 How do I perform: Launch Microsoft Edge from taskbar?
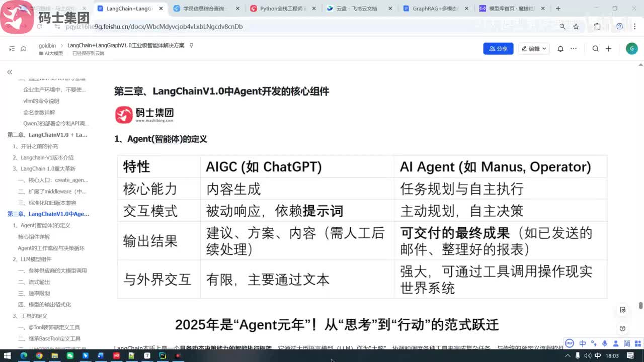click(x=24, y=355)
